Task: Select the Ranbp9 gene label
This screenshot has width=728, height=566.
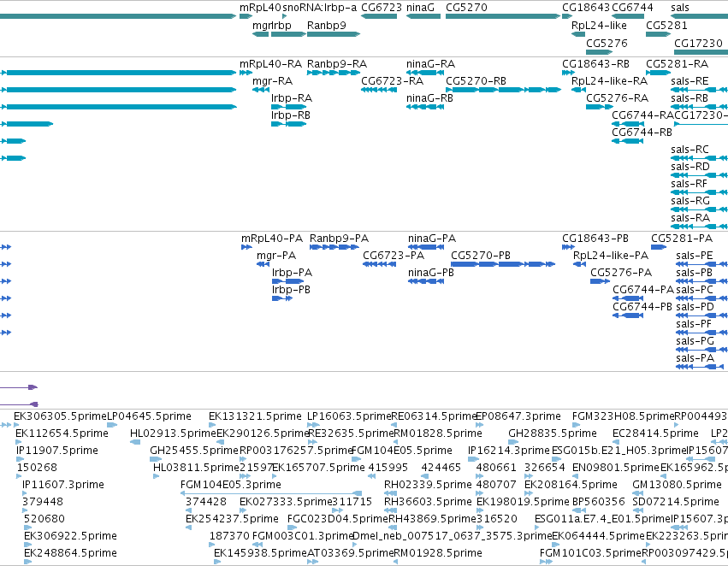Action: (327, 25)
